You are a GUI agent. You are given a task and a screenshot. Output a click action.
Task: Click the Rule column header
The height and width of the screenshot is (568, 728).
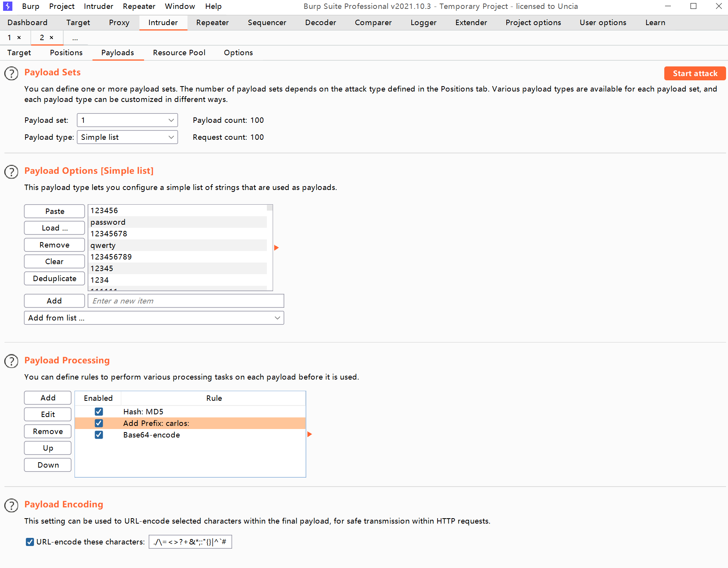[x=214, y=398]
